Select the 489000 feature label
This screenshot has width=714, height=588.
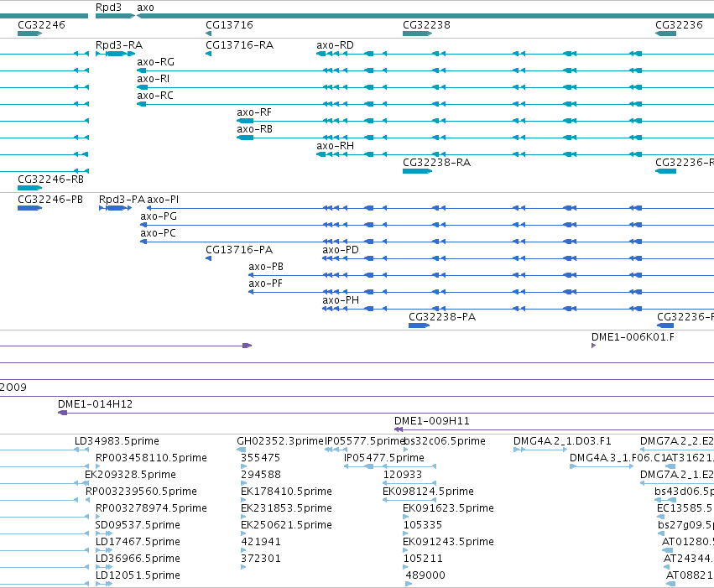(425, 575)
